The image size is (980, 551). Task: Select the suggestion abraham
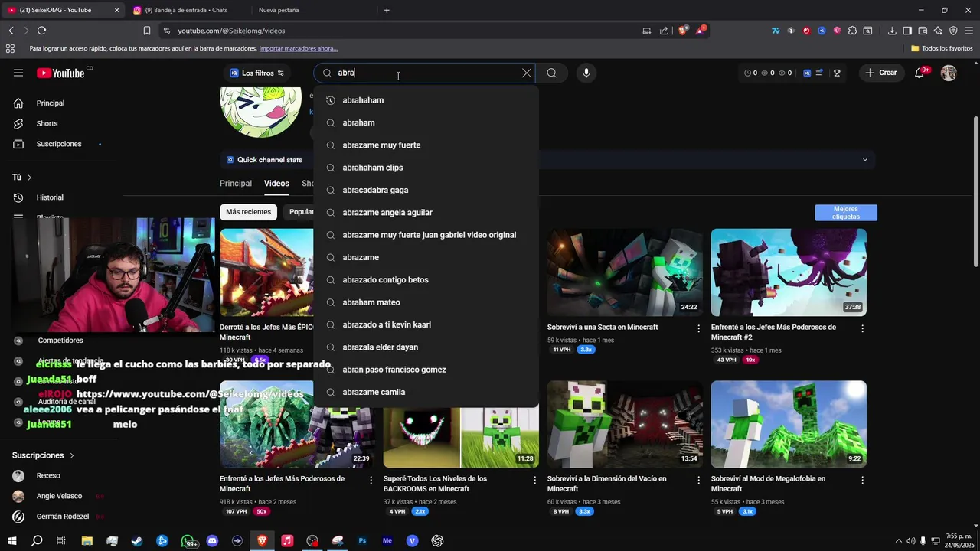[426, 122]
